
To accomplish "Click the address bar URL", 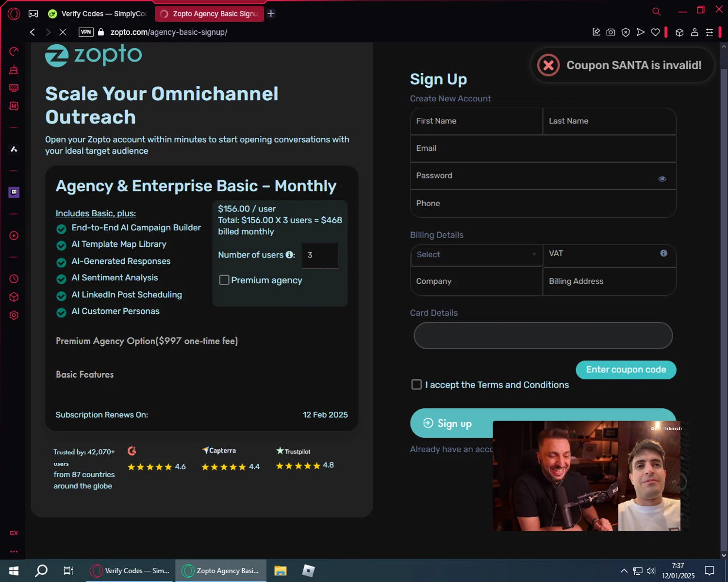I will click(169, 32).
